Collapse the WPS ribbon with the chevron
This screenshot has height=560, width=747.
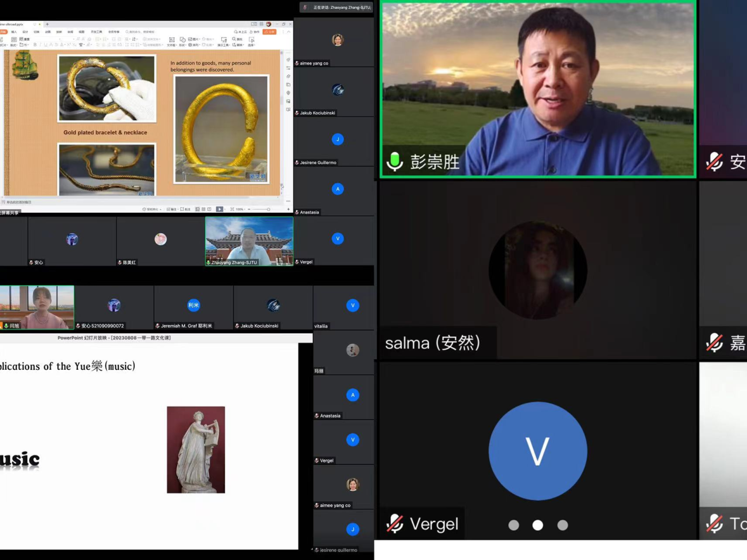pyautogui.click(x=289, y=32)
